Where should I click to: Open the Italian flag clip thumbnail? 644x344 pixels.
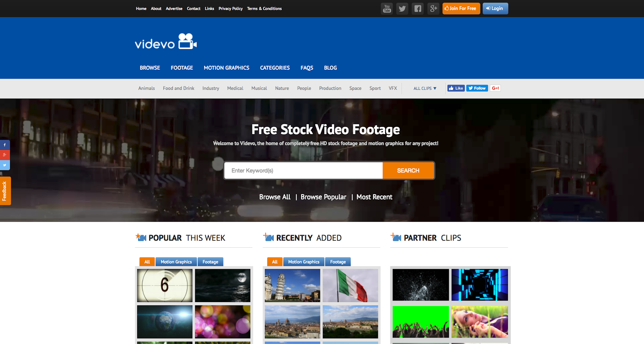click(351, 286)
